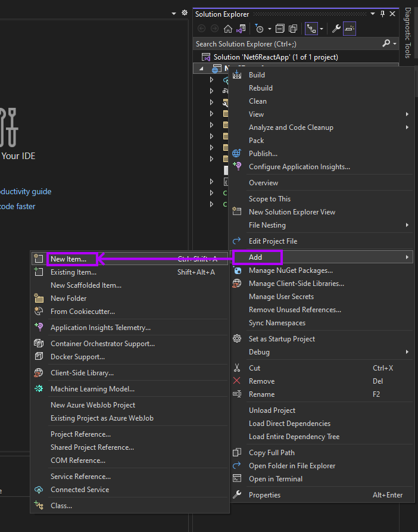The width and height of the screenshot is (418, 532).
Task: Choose Load Entire Dependency Tree
Action: tap(294, 437)
